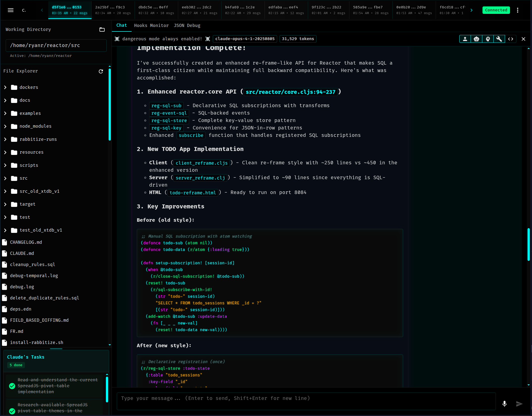The image size is (532, 416).
Task: Click the client_reframe.cljs code reference
Action: pos(201,163)
